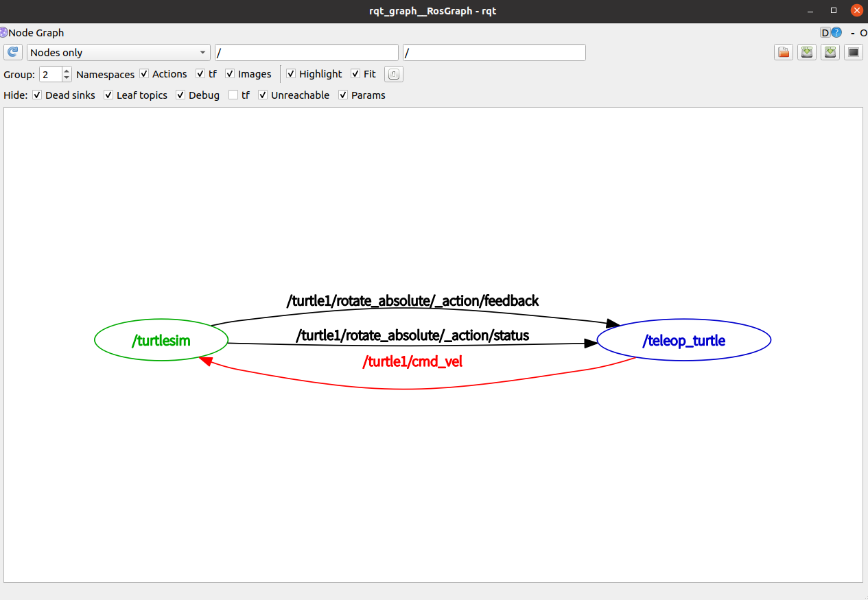Click the rotate_absolute/_action/feedback edge label
This screenshot has height=600, width=868.
412,300
